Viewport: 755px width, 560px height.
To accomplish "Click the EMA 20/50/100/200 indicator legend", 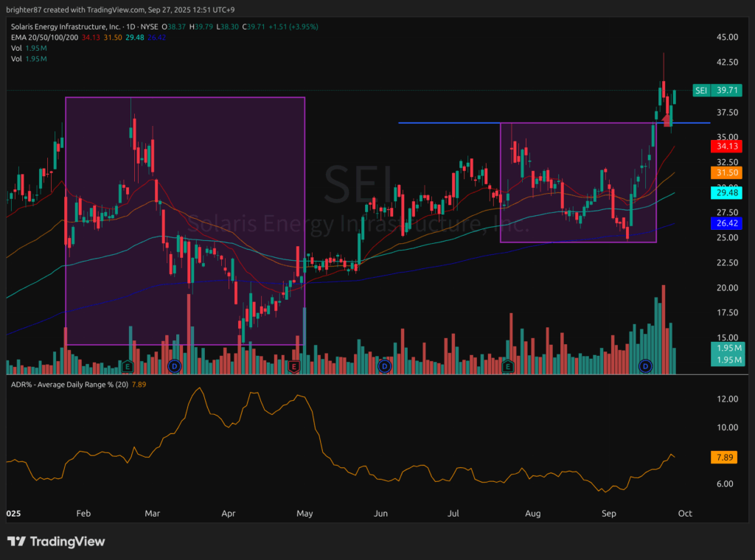I will click(44, 38).
